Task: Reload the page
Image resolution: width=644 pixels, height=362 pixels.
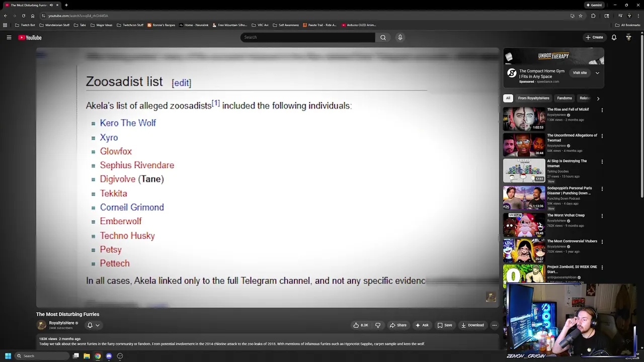Action: (23, 16)
